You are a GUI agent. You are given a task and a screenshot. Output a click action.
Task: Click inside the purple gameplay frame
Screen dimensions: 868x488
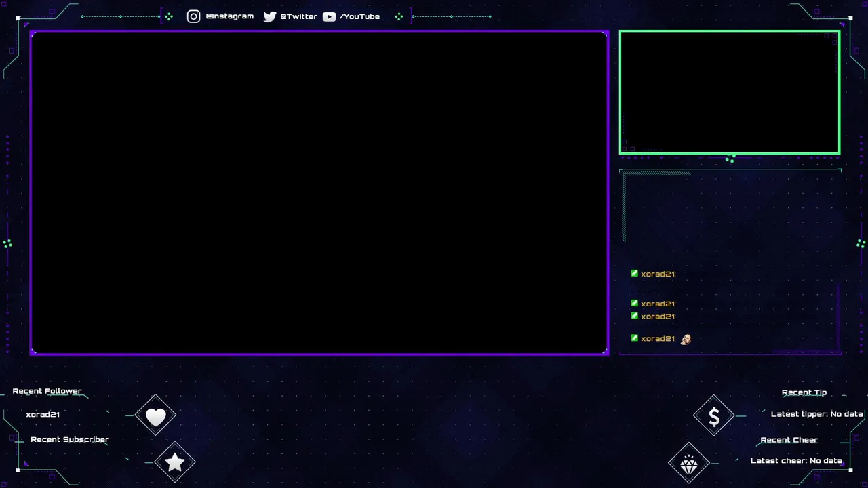[319, 192]
